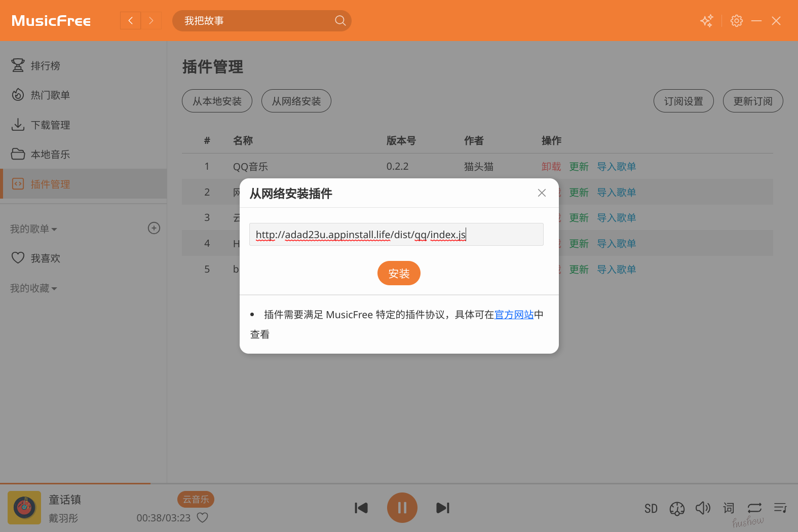The image size is (798, 532).
Task: Click the 猫头猫 author cell
Action: 479,167
